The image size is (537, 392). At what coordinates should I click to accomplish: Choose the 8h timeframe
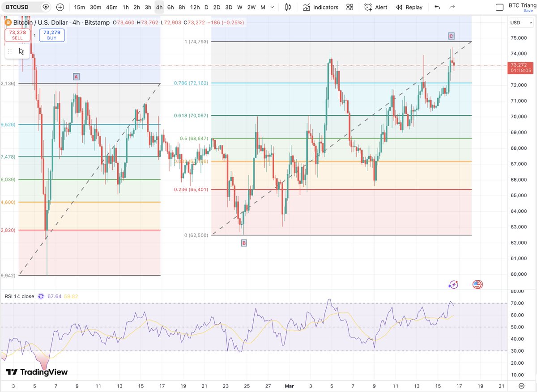point(182,7)
